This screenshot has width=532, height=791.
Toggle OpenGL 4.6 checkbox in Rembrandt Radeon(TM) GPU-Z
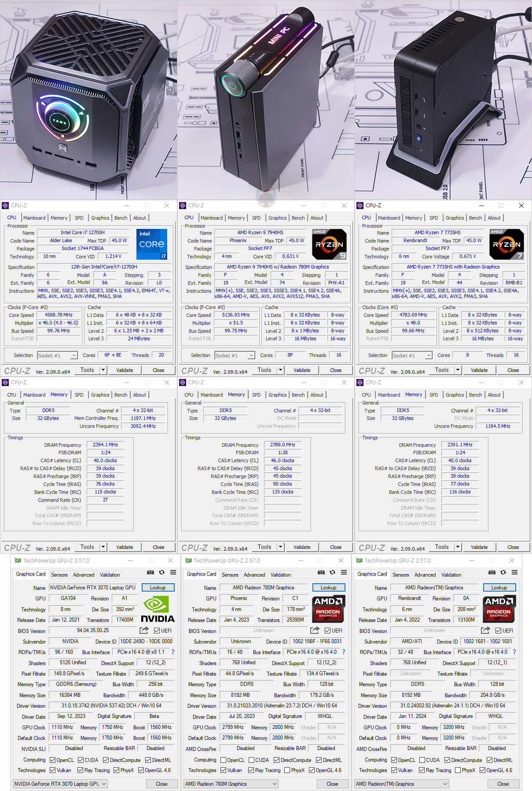pos(482,770)
